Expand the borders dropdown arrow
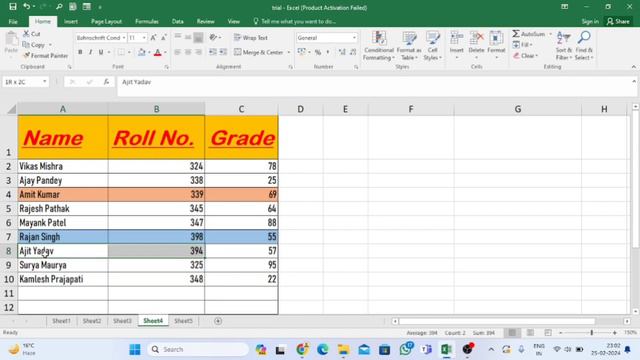 (129, 53)
